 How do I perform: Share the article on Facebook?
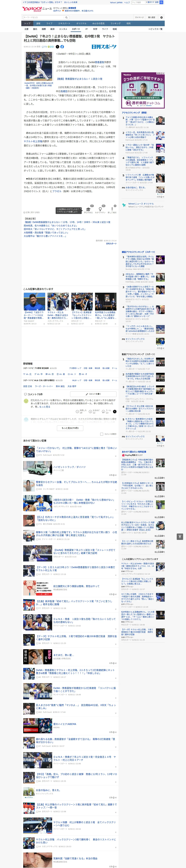[62, 47]
